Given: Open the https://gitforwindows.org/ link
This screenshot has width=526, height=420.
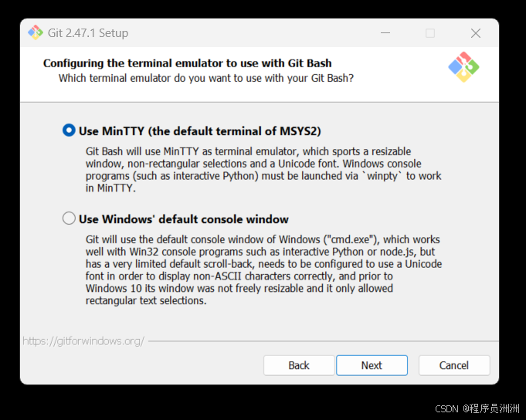Looking at the screenshot, I should (x=83, y=341).
